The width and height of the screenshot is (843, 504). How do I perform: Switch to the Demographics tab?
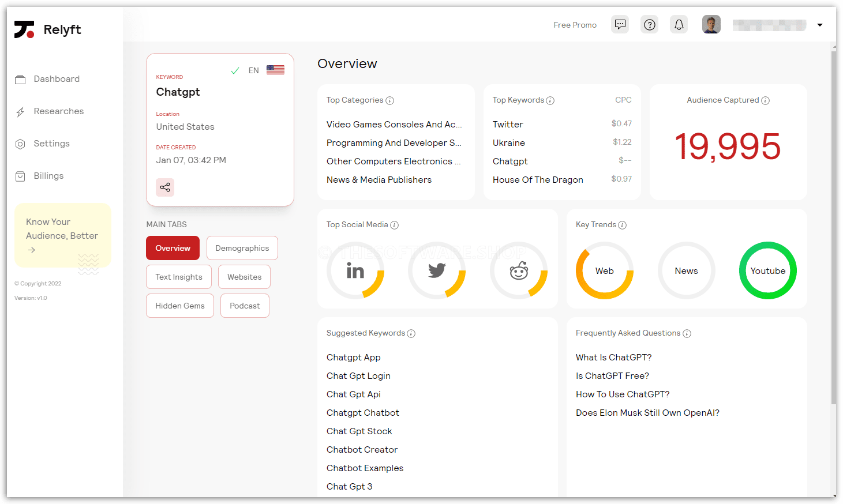[x=242, y=248]
